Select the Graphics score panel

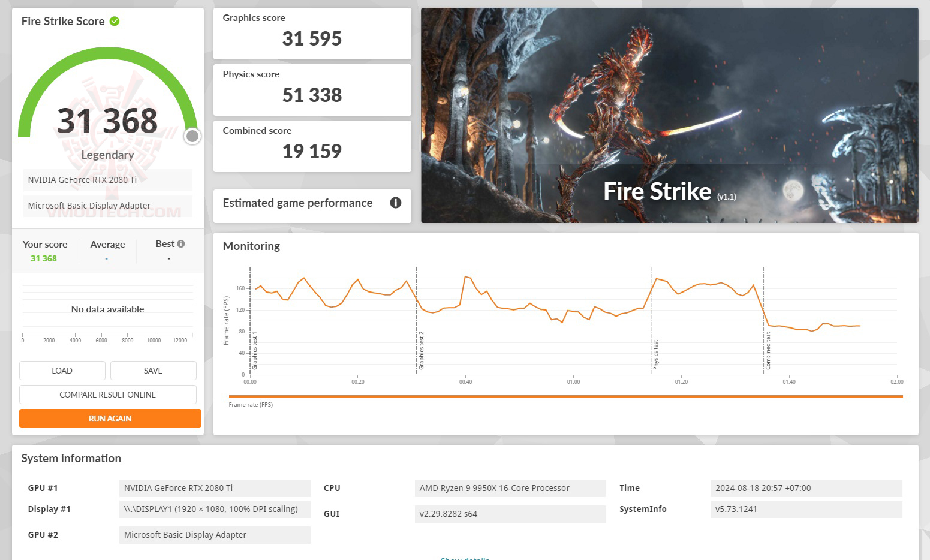tap(312, 33)
